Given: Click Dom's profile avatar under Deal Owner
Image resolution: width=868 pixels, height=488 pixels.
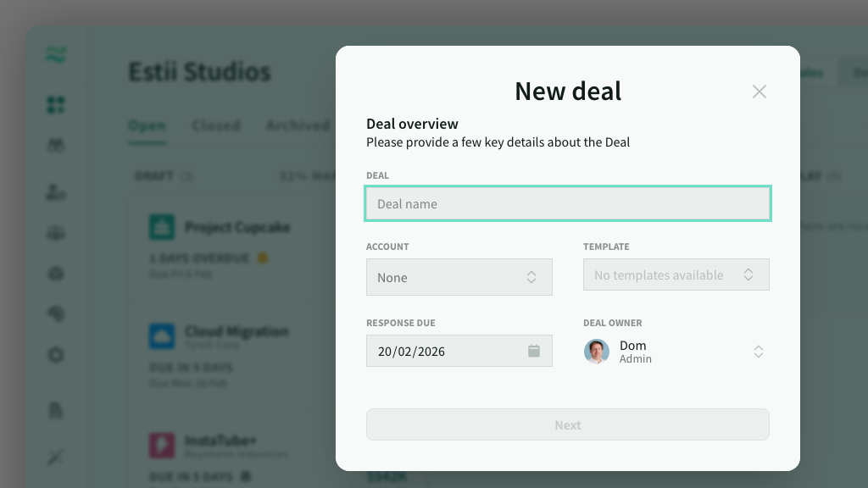Looking at the screenshot, I should pyautogui.click(x=597, y=351).
